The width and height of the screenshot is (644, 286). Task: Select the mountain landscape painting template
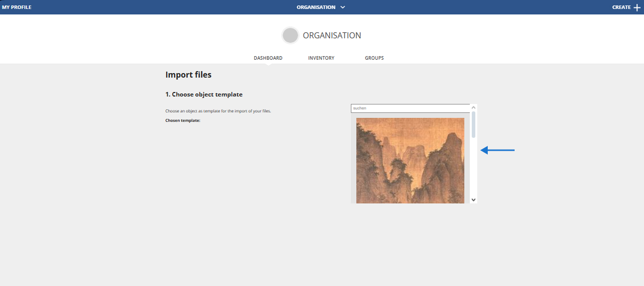pyautogui.click(x=410, y=160)
